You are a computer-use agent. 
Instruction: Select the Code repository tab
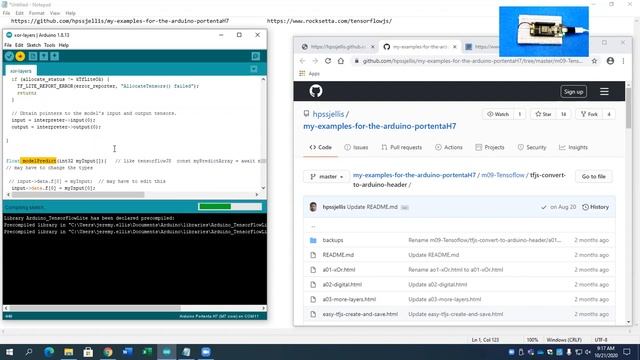320,147
